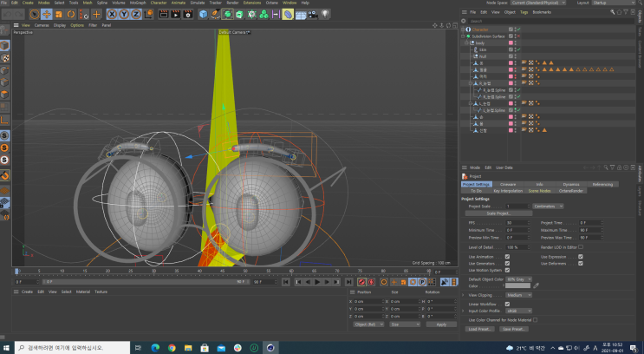Image resolution: width=644 pixels, height=354 pixels.
Task: Enable Use Color Channel for Node Material
Action: tap(535, 320)
